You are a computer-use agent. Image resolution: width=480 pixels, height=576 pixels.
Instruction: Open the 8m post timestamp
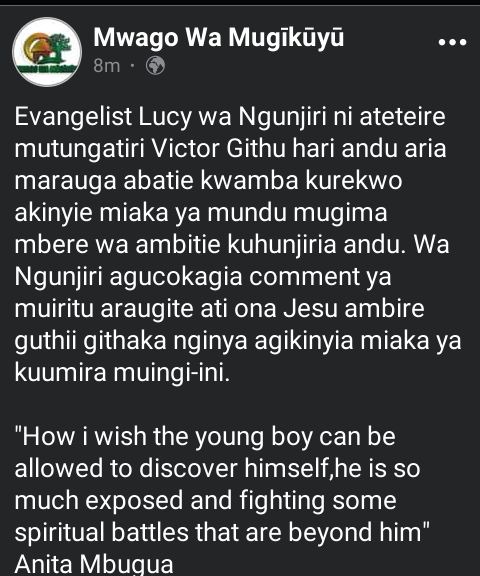pyautogui.click(x=107, y=66)
